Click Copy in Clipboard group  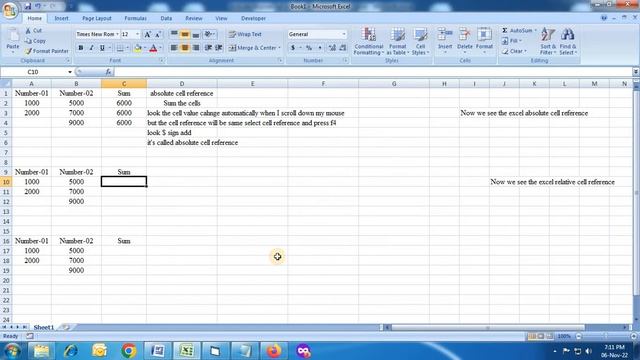point(35,41)
